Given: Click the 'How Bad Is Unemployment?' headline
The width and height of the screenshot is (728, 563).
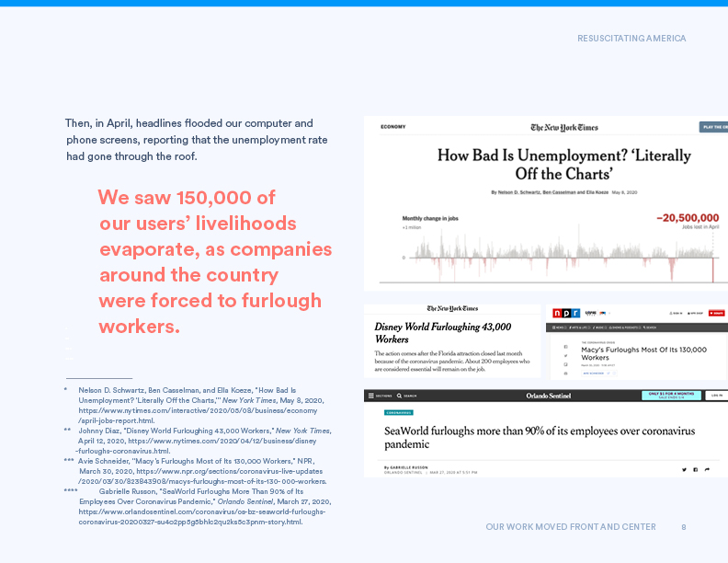Looking at the screenshot, I should tap(564, 165).
